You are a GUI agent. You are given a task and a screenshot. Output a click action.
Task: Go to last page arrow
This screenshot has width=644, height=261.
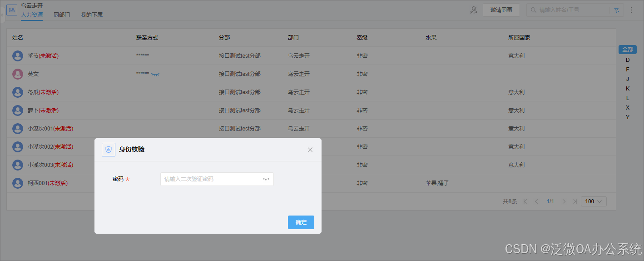575,201
